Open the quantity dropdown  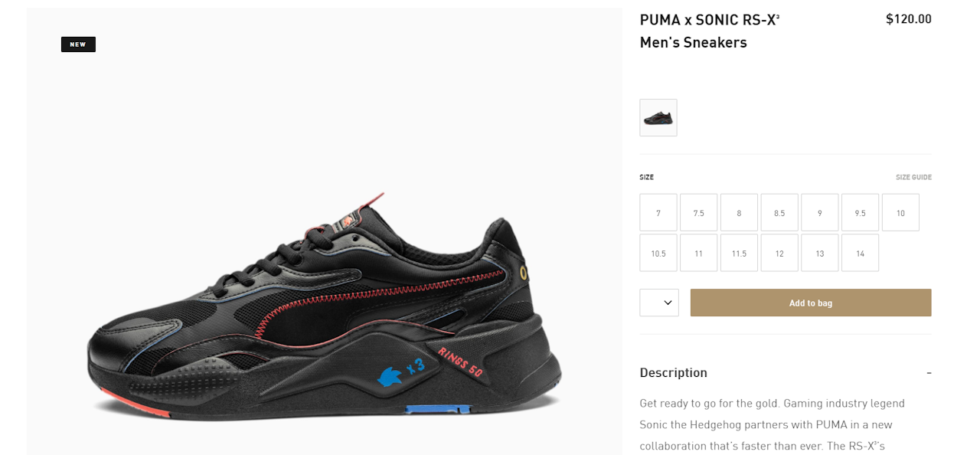[x=659, y=303]
